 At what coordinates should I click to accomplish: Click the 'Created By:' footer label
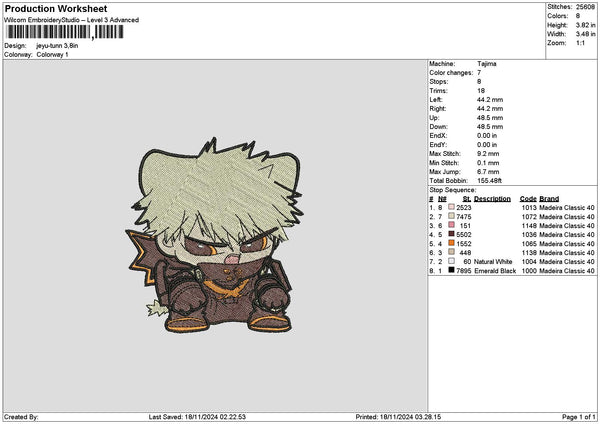click(21, 417)
